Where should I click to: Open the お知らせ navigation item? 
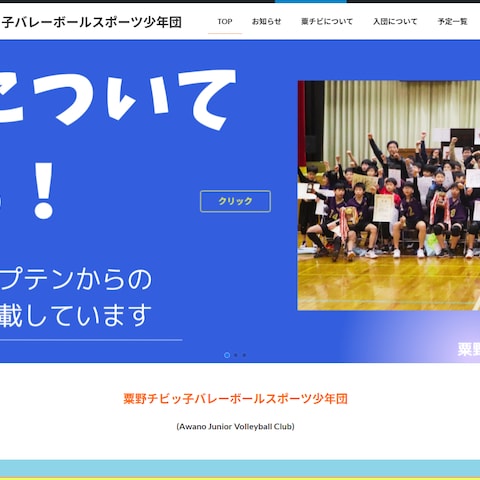coord(266,22)
